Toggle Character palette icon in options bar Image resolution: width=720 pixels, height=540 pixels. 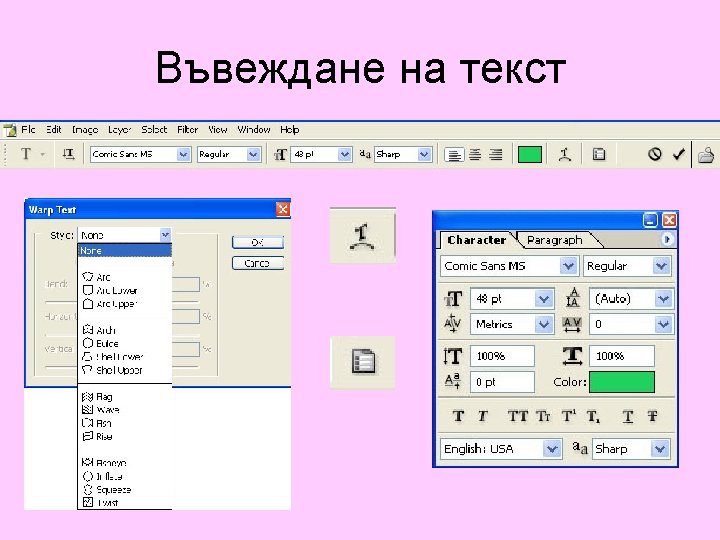(598, 154)
